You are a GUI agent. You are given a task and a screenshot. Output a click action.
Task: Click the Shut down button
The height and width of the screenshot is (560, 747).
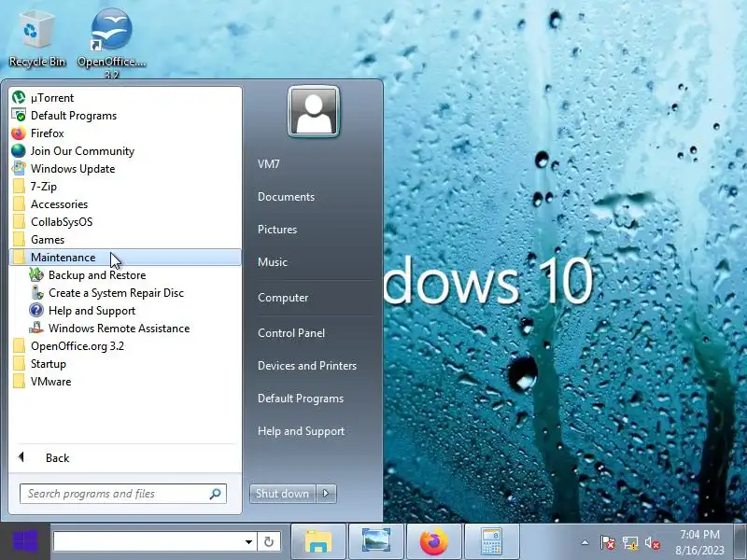pos(283,494)
